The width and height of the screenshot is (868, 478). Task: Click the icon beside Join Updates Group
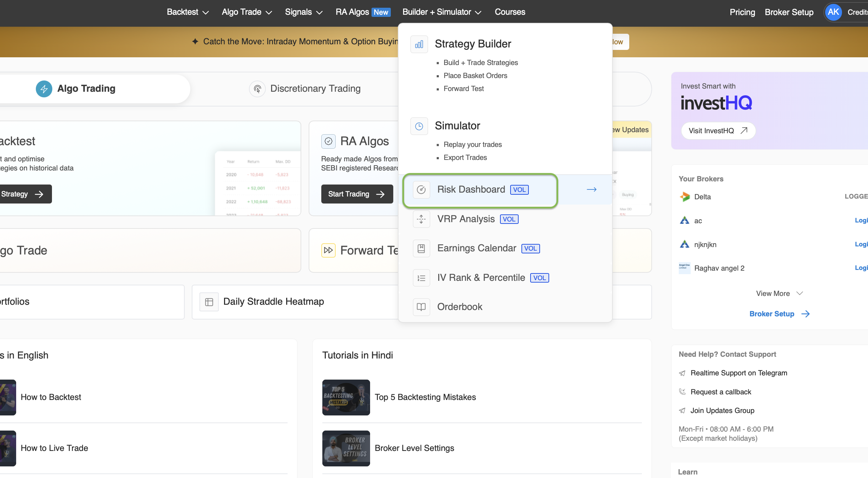[682, 411]
